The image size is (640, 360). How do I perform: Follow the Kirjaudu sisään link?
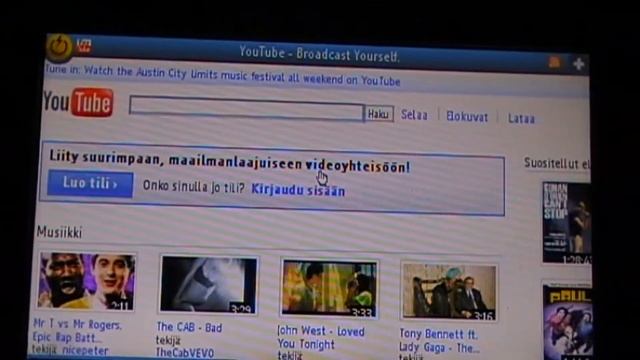coord(298,190)
